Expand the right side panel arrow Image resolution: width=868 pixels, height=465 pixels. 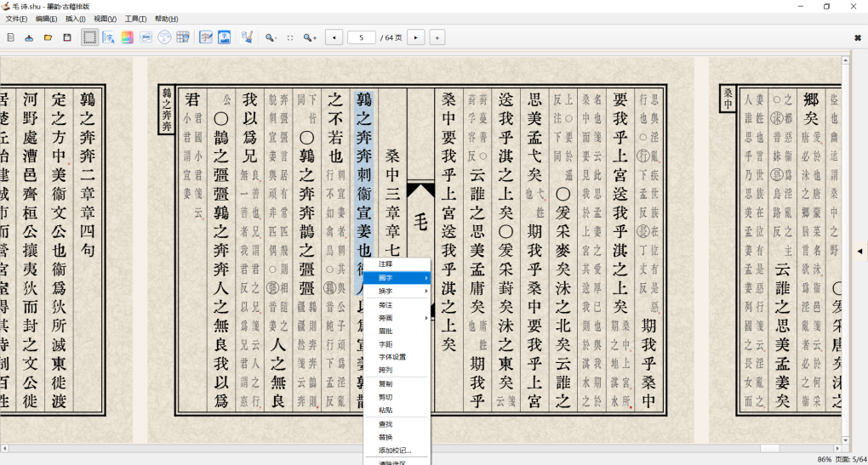point(859,251)
